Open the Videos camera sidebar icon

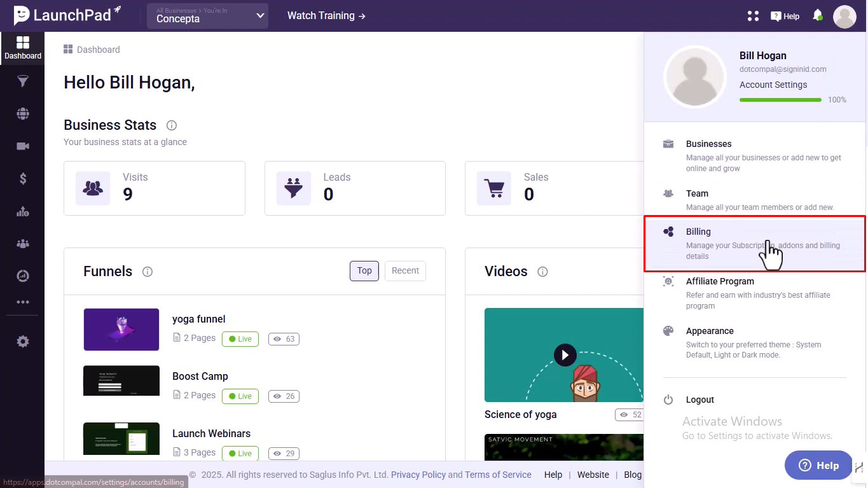click(23, 146)
